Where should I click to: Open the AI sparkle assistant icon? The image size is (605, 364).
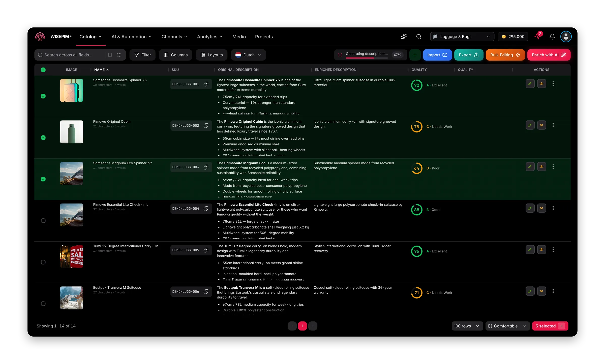[404, 37]
